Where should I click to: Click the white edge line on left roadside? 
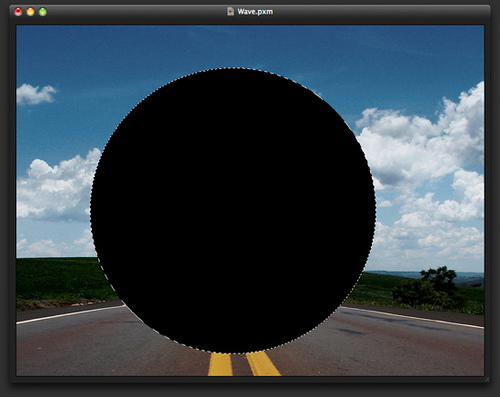point(69,314)
